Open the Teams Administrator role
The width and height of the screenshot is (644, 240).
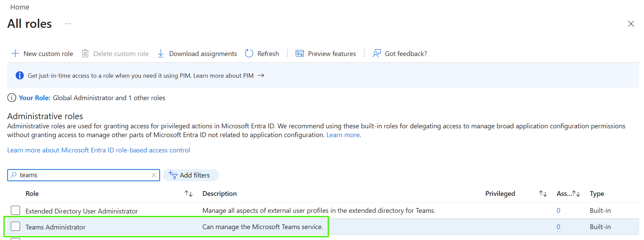[55, 227]
